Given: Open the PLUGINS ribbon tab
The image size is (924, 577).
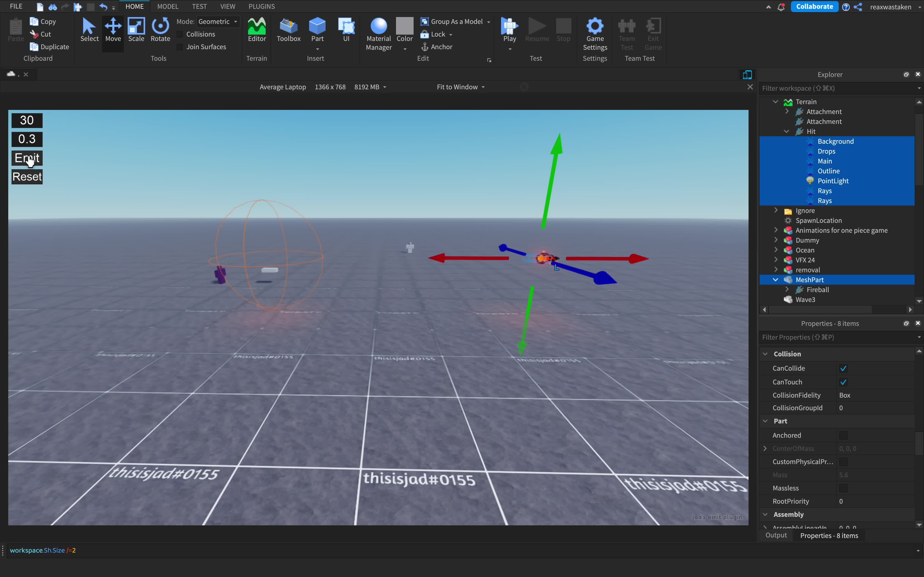Looking at the screenshot, I should (x=261, y=7).
